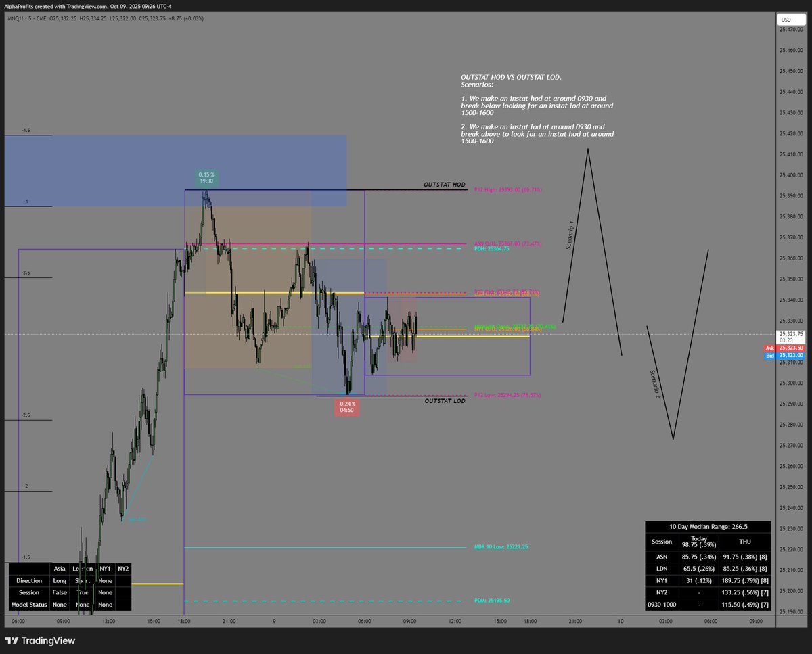Click the -2.5 deviation level label
The height and width of the screenshot is (654, 812).
pyautogui.click(x=25, y=415)
